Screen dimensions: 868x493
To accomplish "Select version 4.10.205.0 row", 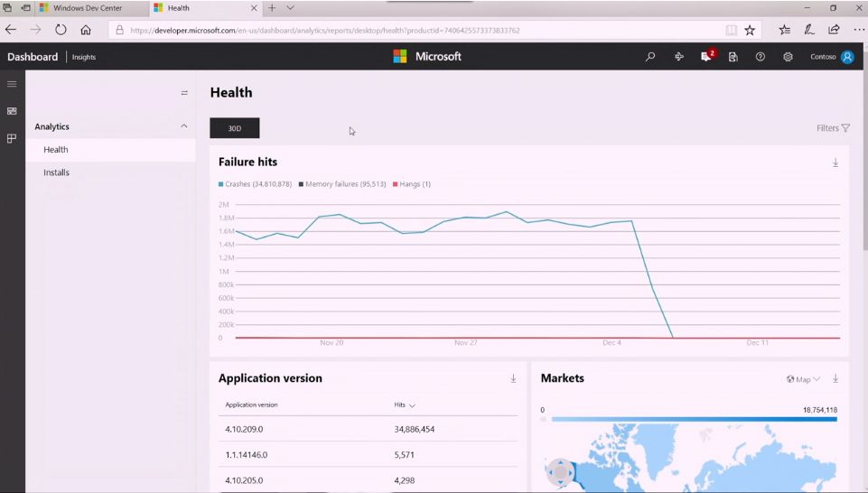I will click(x=369, y=480).
